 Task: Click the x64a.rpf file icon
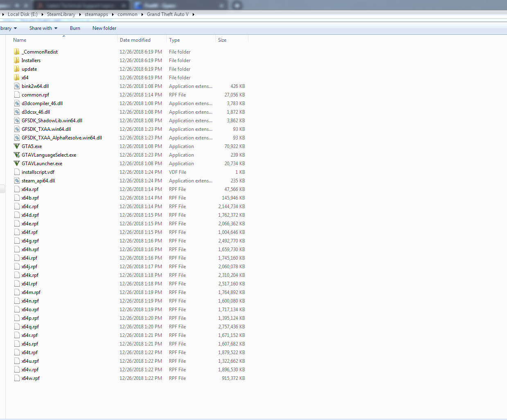[x=17, y=189]
